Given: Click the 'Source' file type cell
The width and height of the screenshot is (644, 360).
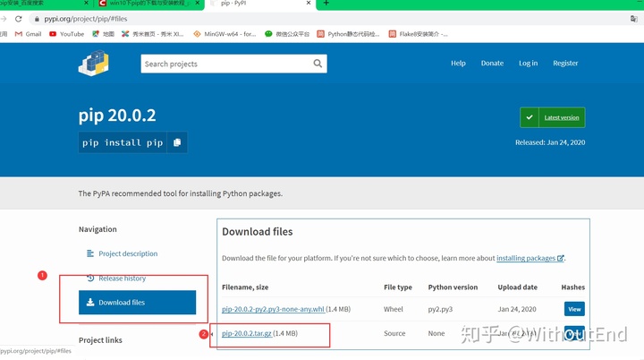Looking at the screenshot, I should [394, 333].
